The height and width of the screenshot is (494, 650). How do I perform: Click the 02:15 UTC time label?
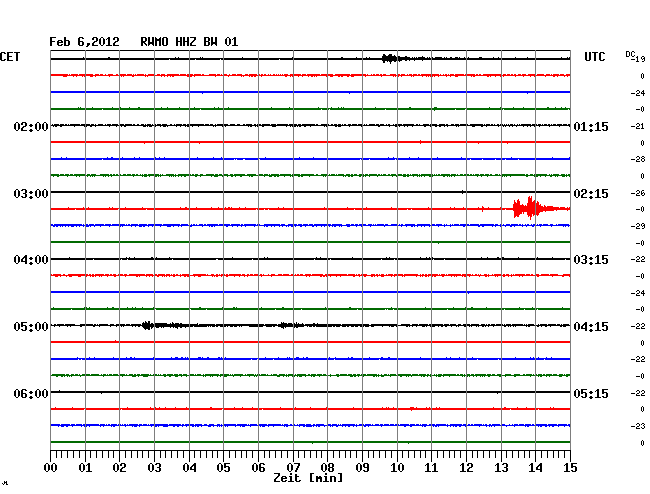tap(591, 194)
